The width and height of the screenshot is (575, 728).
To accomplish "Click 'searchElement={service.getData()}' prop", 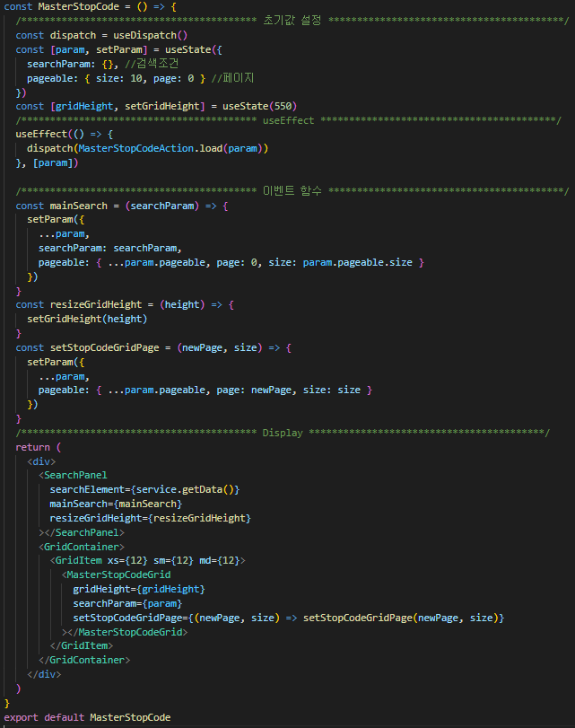I will (x=144, y=490).
